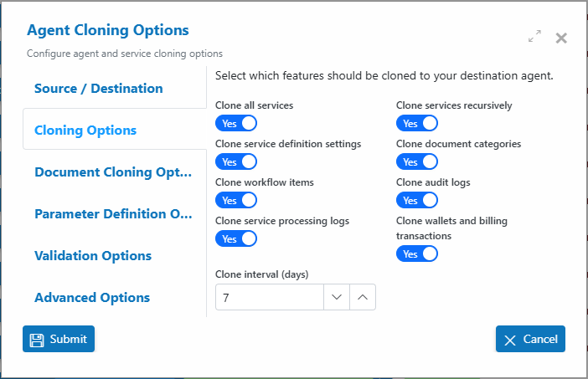Switch off Clone workflow items
Image resolution: width=588 pixels, height=379 pixels.
tap(236, 200)
